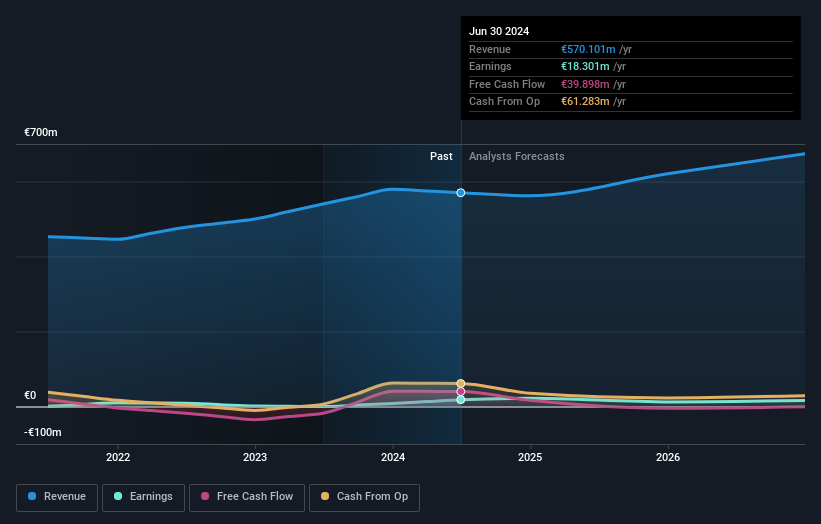Viewport: 821px width, 524px height.
Task: Click the €61.283m cash from op value
Action: [x=585, y=102]
